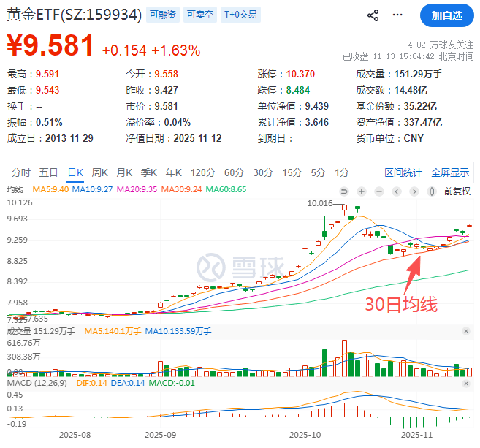Click the 可卖空 tag
This screenshot has width=480, height=448.
tap(200, 15)
